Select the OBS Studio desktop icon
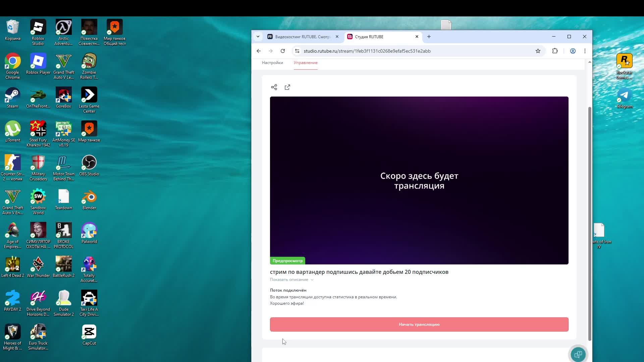 (89, 166)
